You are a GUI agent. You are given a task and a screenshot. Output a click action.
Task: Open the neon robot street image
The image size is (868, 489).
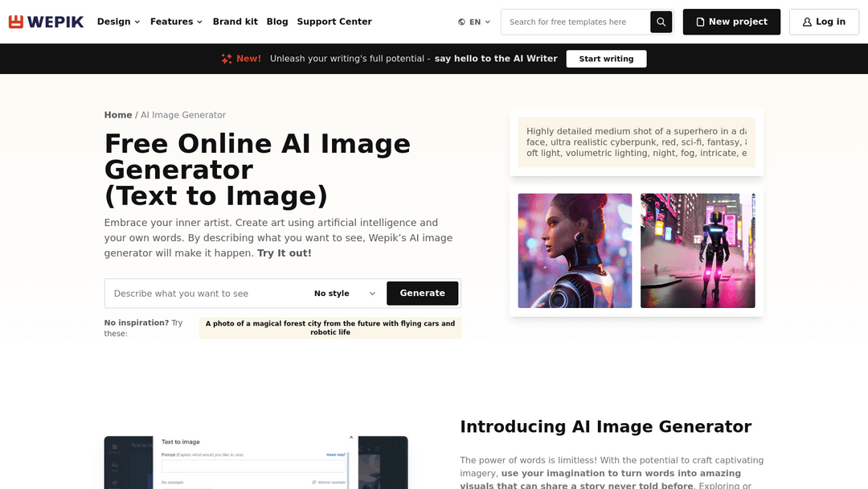(697, 250)
